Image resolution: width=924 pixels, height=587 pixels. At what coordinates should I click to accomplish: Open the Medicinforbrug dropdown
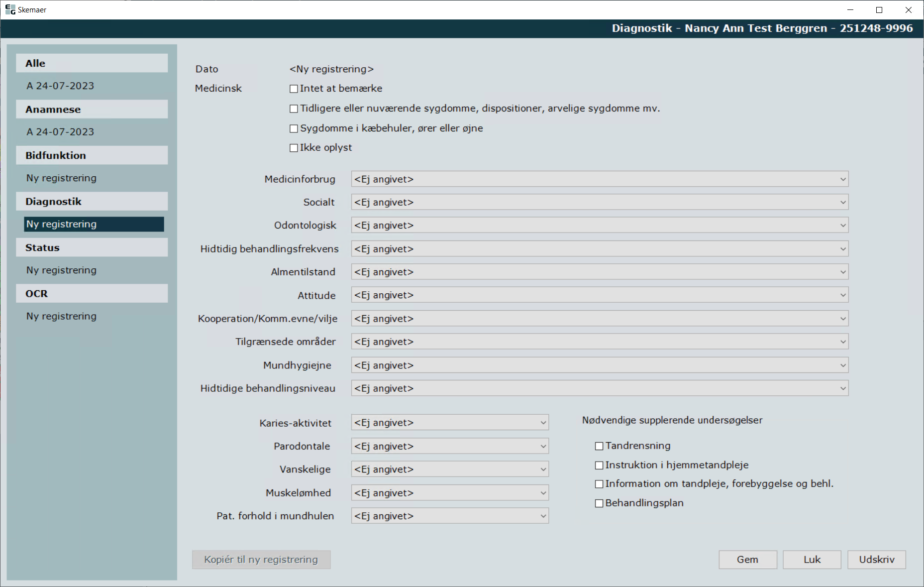point(600,179)
